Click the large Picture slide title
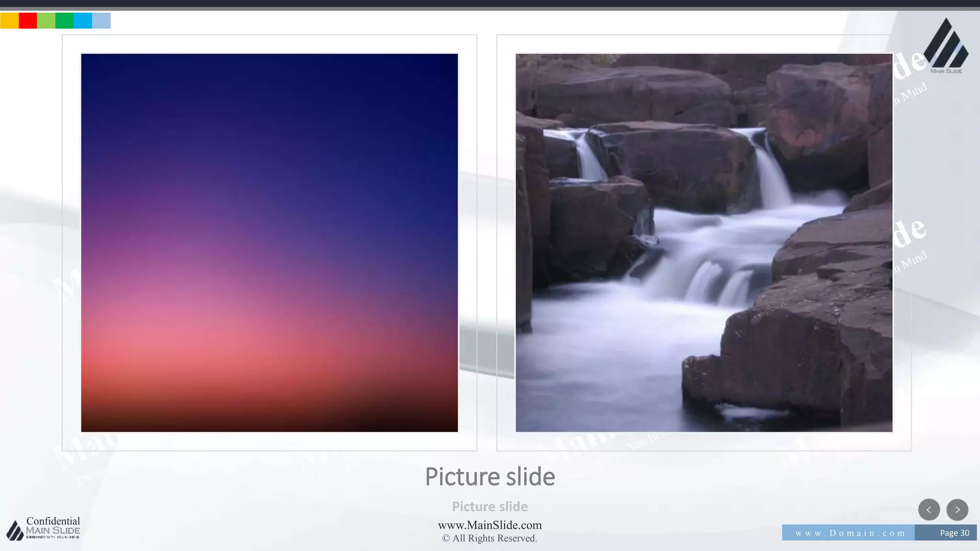 490,477
